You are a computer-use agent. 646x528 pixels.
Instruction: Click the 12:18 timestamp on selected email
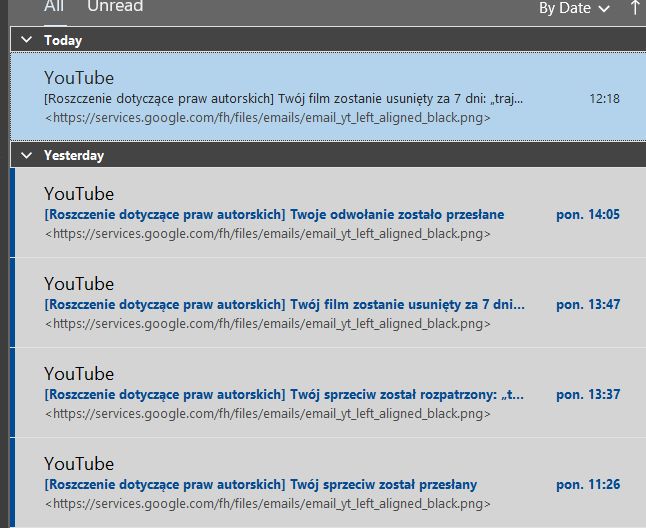[604, 98]
